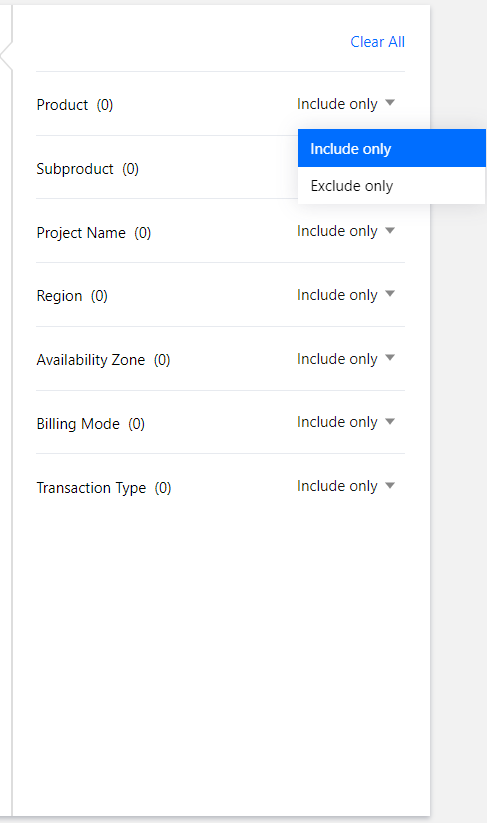The height and width of the screenshot is (823, 487).
Task: Click the Product row dropdown arrow icon
Action: (390, 103)
